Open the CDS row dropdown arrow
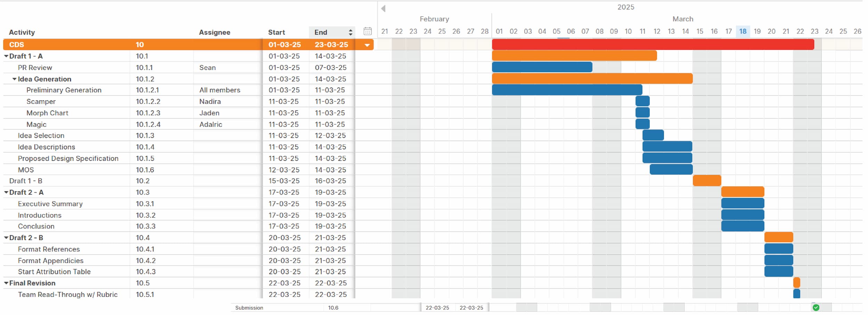The width and height of the screenshot is (868, 315). (367, 45)
